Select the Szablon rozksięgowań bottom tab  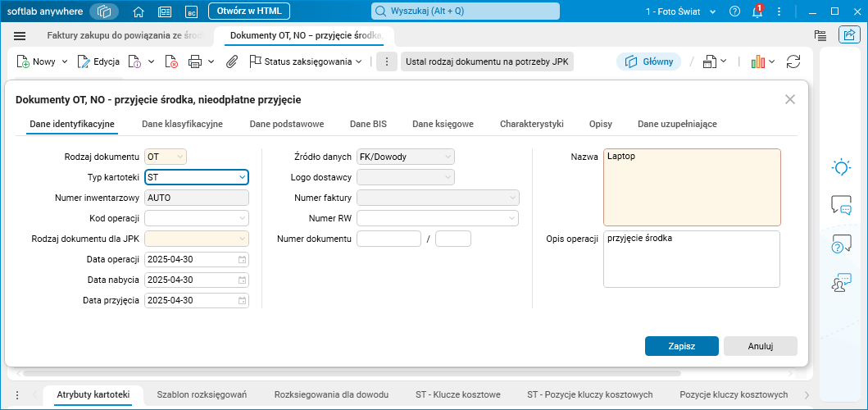(x=202, y=394)
